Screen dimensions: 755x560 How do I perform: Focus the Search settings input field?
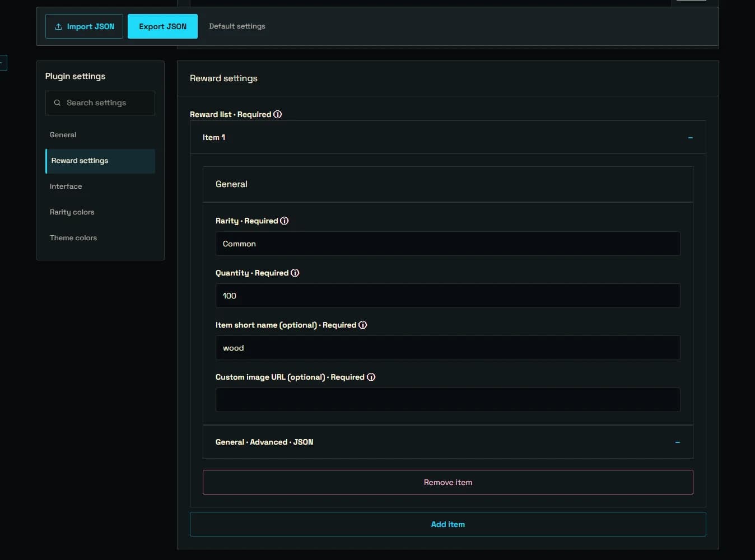point(100,103)
